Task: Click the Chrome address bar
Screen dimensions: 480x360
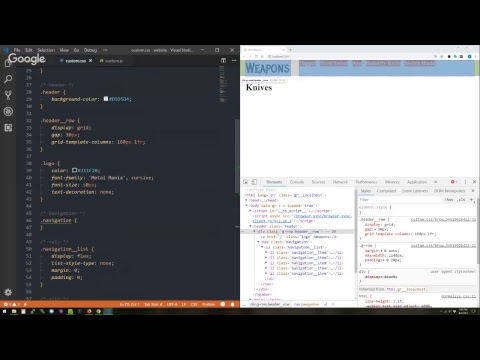Action: (x=350, y=56)
